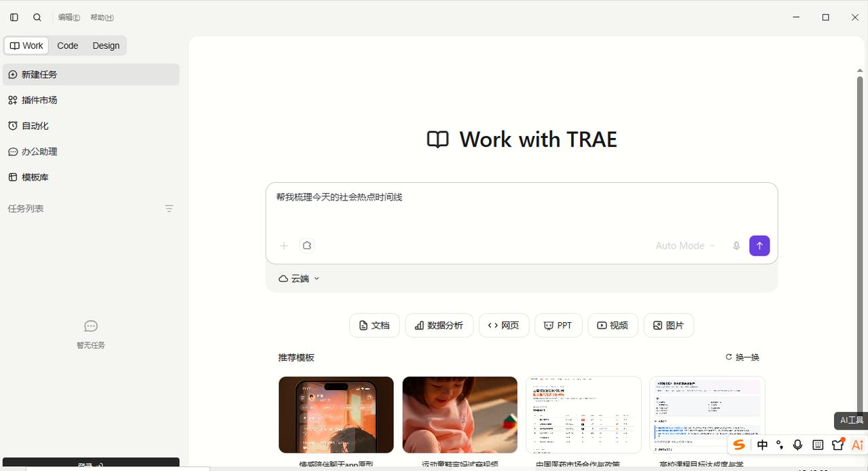Viewport: 868px width, 471px height.
Task: Select 新建任务 in the sidebar
Action: [91, 75]
